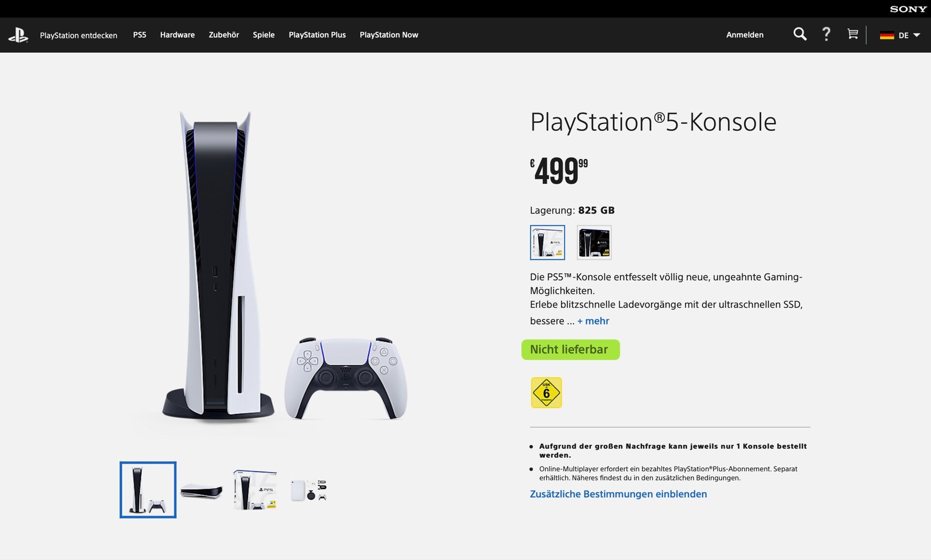931x560 pixels.
Task: Open the Hardware menu
Action: 177,35
